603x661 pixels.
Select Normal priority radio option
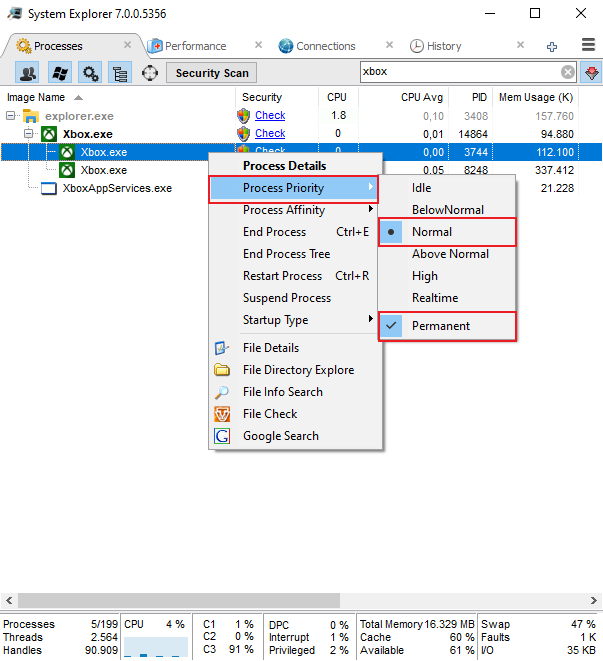click(x=447, y=232)
